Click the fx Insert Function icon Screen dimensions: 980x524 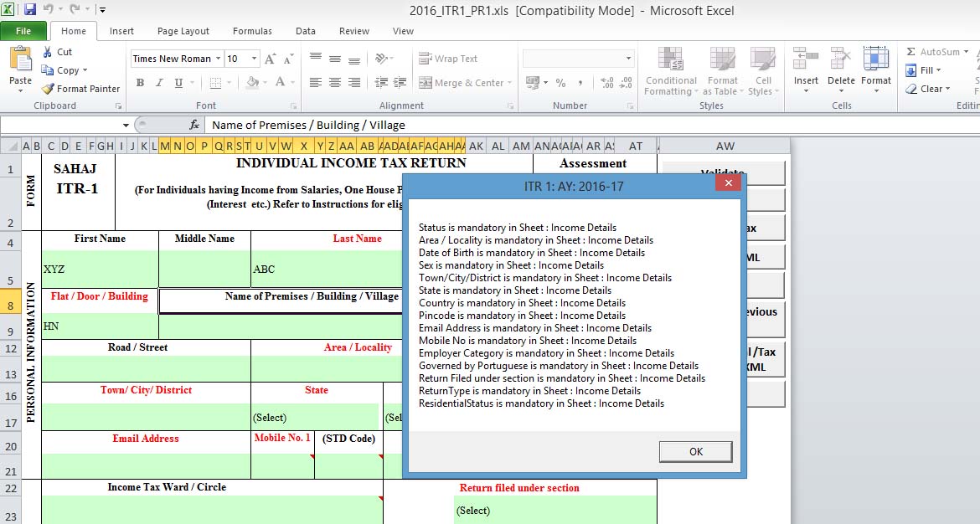click(194, 125)
